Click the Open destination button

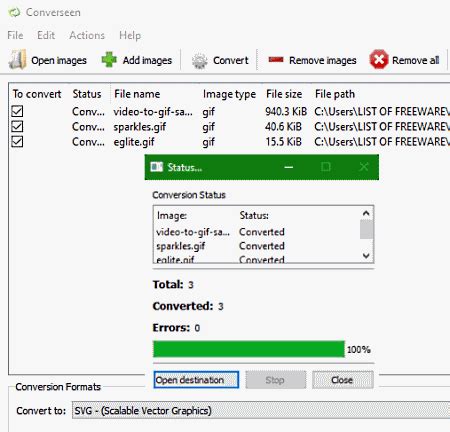point(196,380)
